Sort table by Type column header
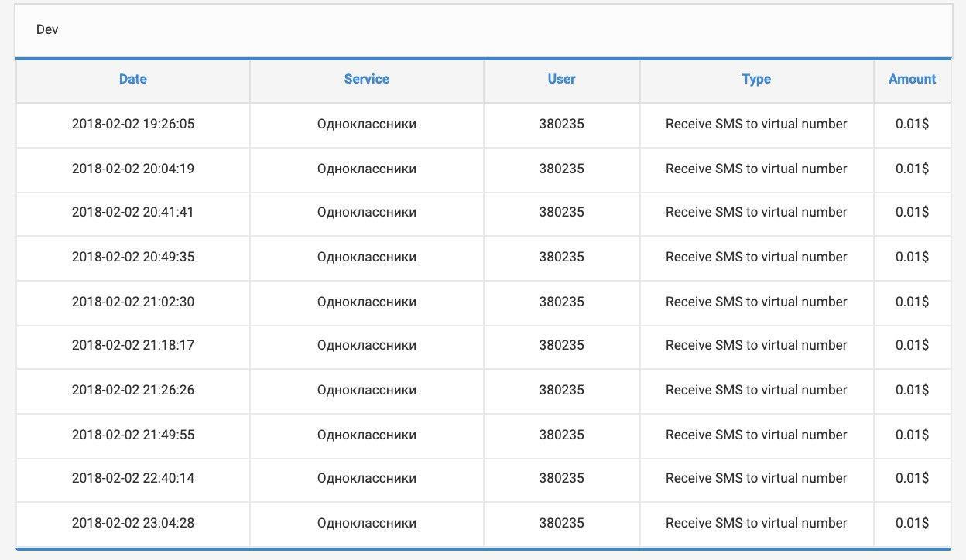The image size is (966, 560). [756, 79]
